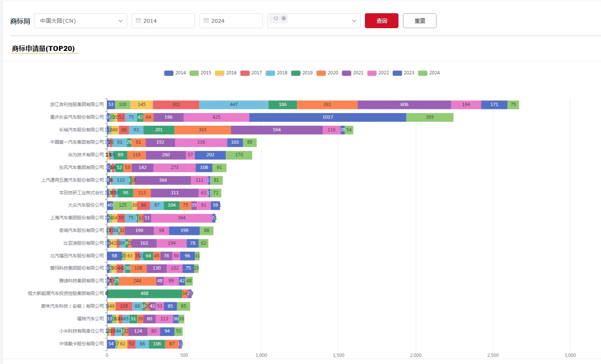The height and width of the screenshot is (364, 601).
Task: Click the 1017 bar segment for 重庆长安汽车
Action: click(x=328, y=117)
